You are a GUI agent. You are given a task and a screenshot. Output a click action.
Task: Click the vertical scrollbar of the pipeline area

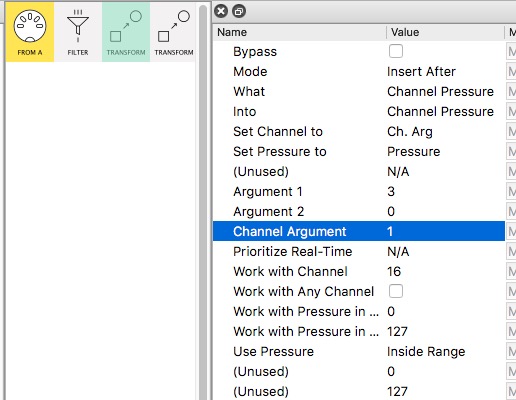click(x=203, y=200)
